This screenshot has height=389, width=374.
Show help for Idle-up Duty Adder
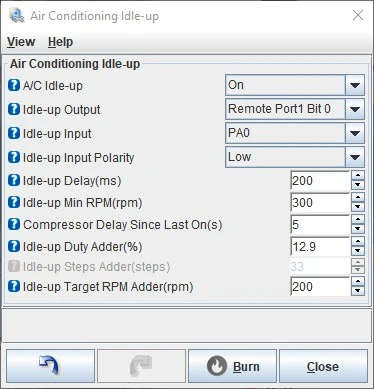click(14, 247)
